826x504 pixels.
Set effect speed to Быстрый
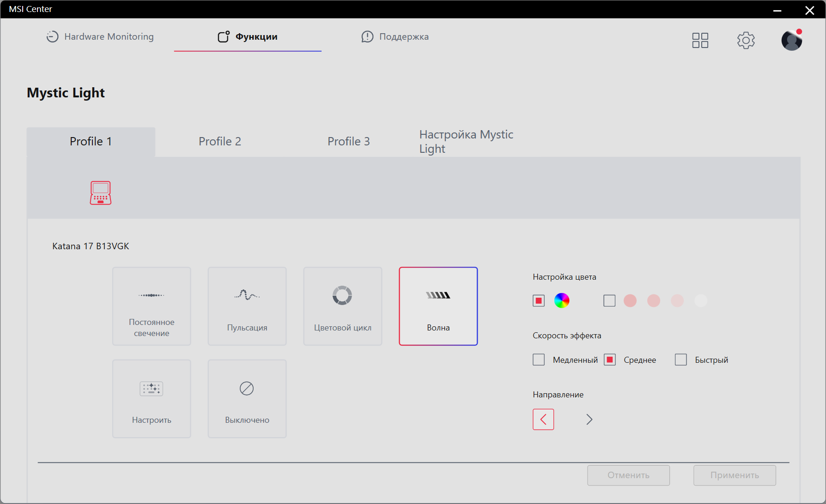pyautogui.click(x=681, y=360)
